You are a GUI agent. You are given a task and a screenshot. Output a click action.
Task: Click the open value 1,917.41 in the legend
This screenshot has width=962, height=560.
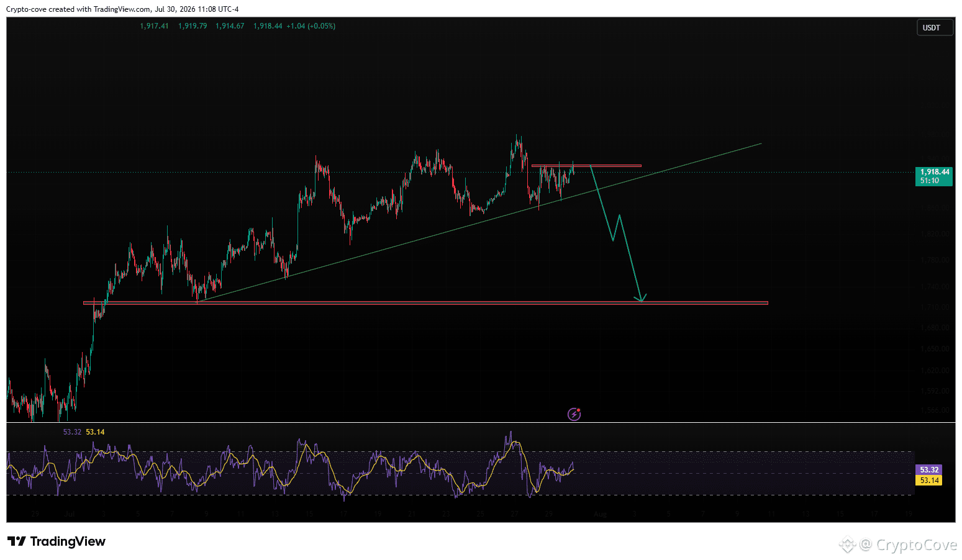tap(154, 26)
